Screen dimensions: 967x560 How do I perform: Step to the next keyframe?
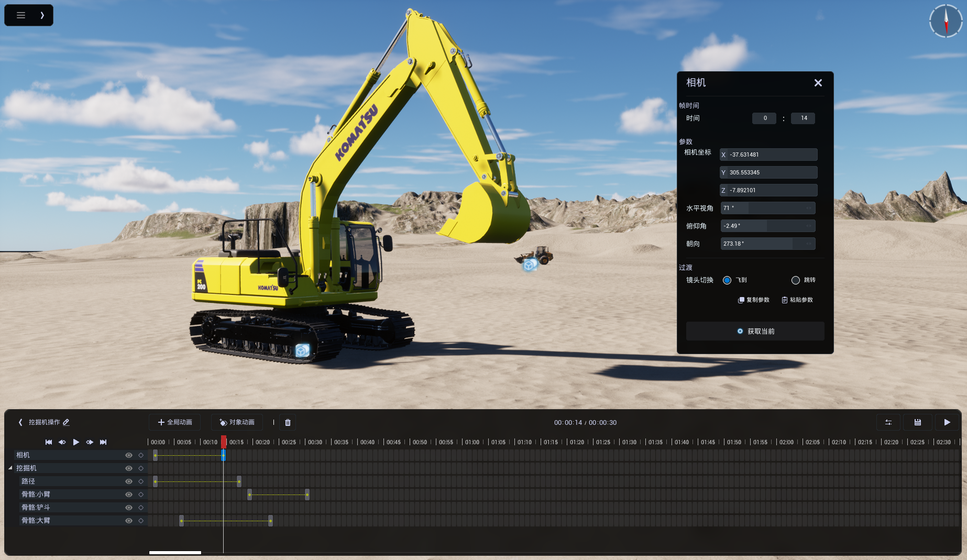(x=90, y=442)
